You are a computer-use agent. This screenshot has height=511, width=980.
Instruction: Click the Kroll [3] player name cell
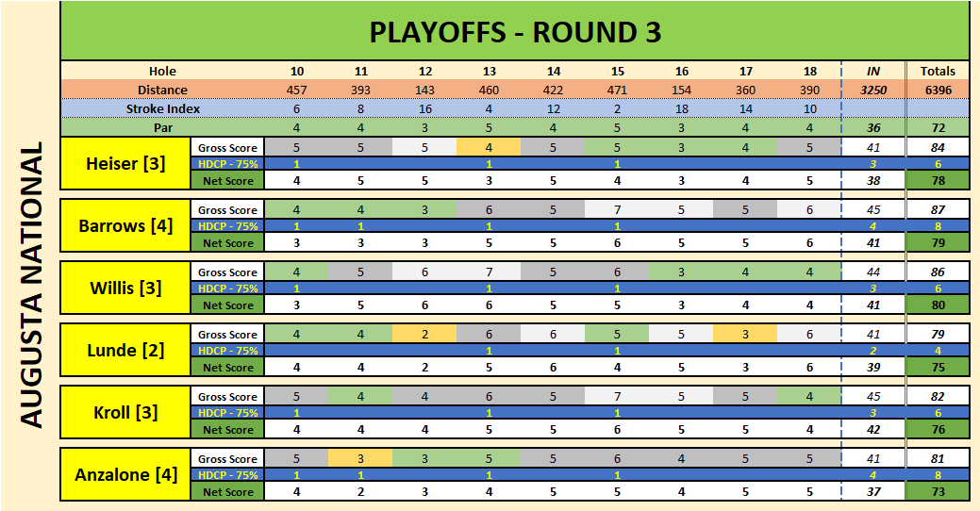(x=125, y=413)
